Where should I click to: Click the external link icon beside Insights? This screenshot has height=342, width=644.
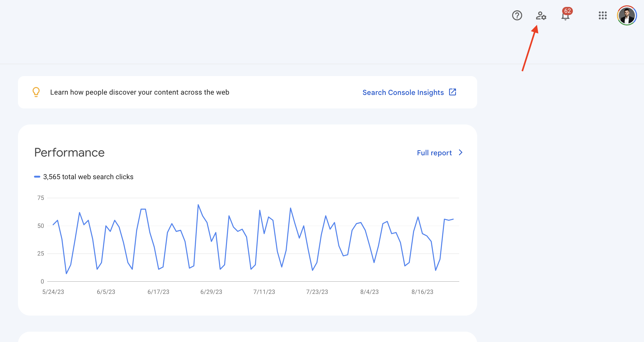click(x=452, y=92)
